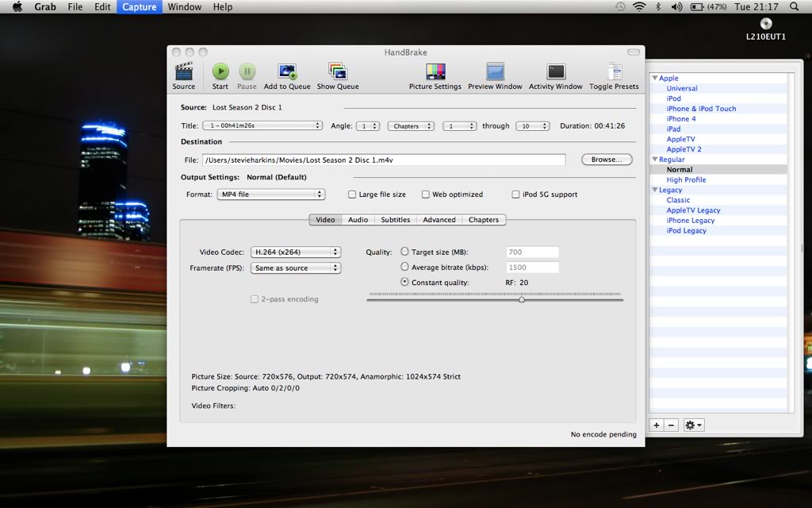
Task: Open the Framerate Same as source dropdown
Action: [x=296, y=268]
